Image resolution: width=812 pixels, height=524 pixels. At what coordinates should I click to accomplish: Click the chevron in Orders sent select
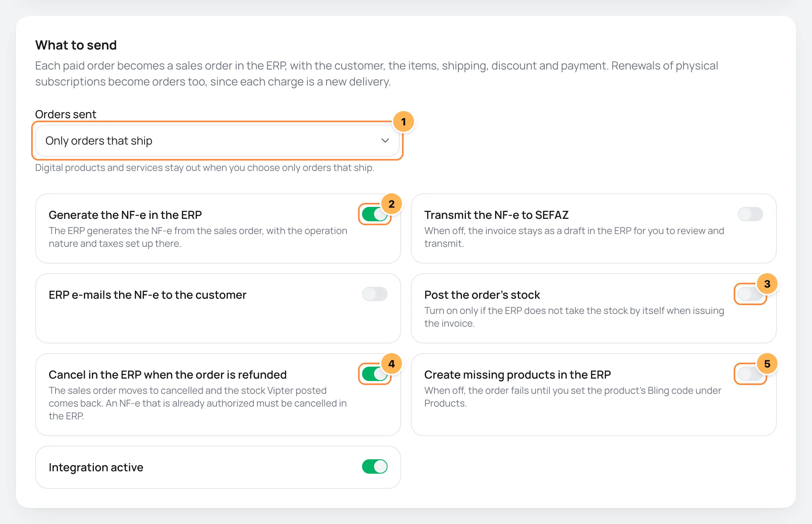pyautogui.click(x=385, y=141)
